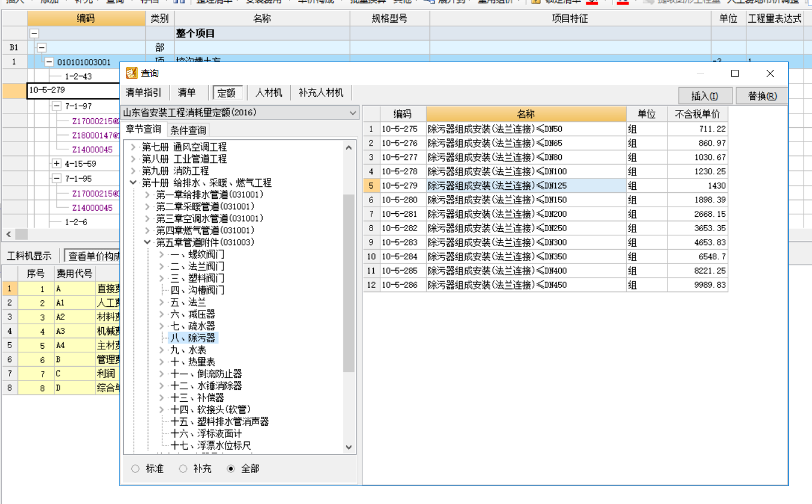Select result row 10-5-286 ≤DN450
812x504 pixels.
tap(545, 285)
